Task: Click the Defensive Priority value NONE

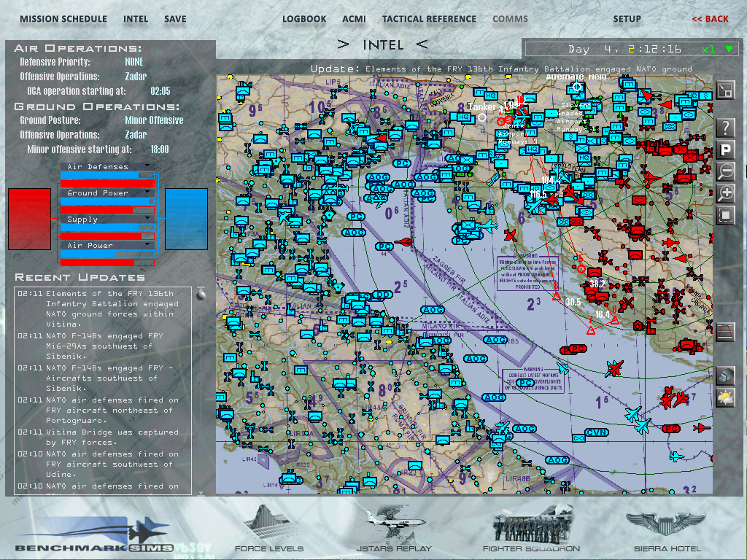Action: click(134, 62)
